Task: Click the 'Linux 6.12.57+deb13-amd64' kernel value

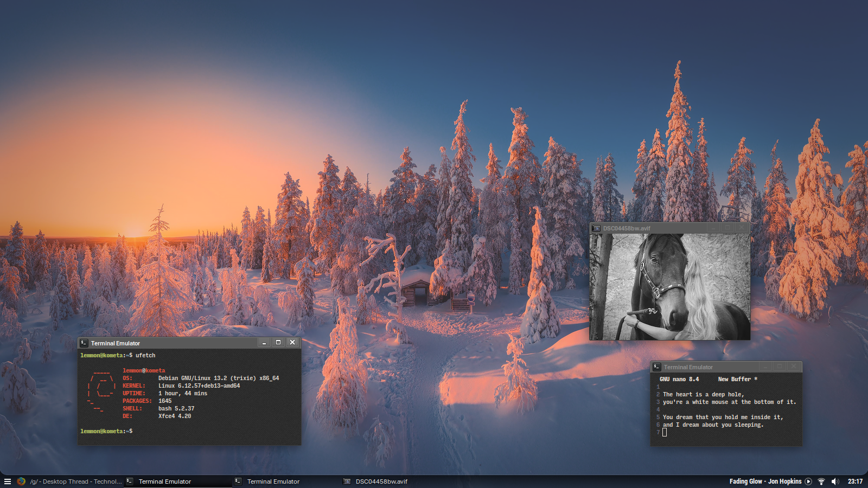Action: pyautogui.click(x=199, y=386)
